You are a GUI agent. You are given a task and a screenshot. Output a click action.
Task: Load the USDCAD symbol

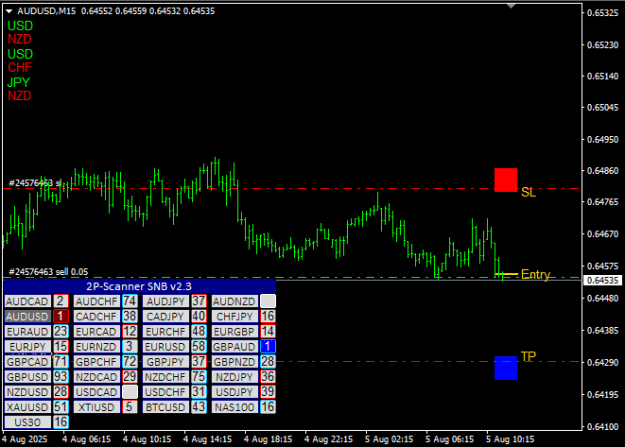coord(97,392)
